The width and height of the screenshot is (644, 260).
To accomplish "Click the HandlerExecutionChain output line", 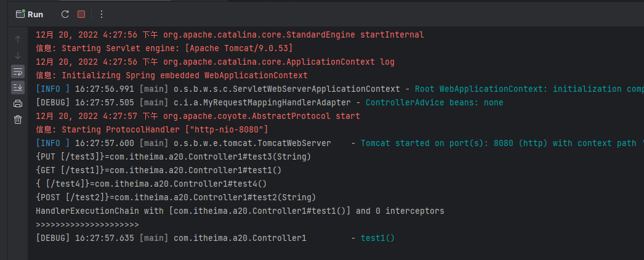I will point(240,211).
